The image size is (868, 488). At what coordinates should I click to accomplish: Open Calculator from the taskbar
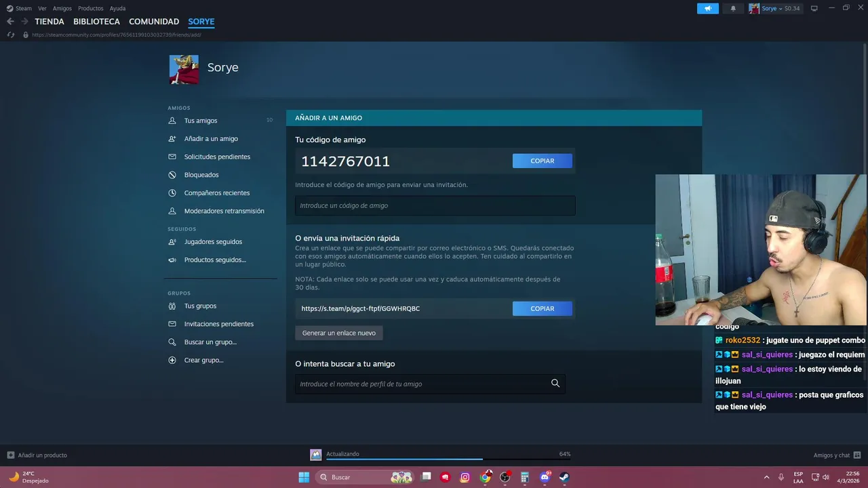pyautogui.click(x=524, y=477)
